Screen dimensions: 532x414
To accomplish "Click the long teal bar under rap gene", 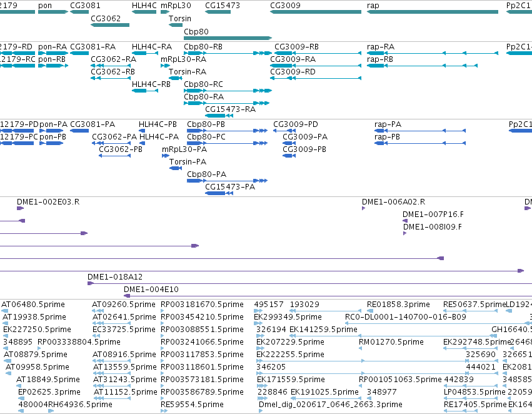I will [432, 12].
